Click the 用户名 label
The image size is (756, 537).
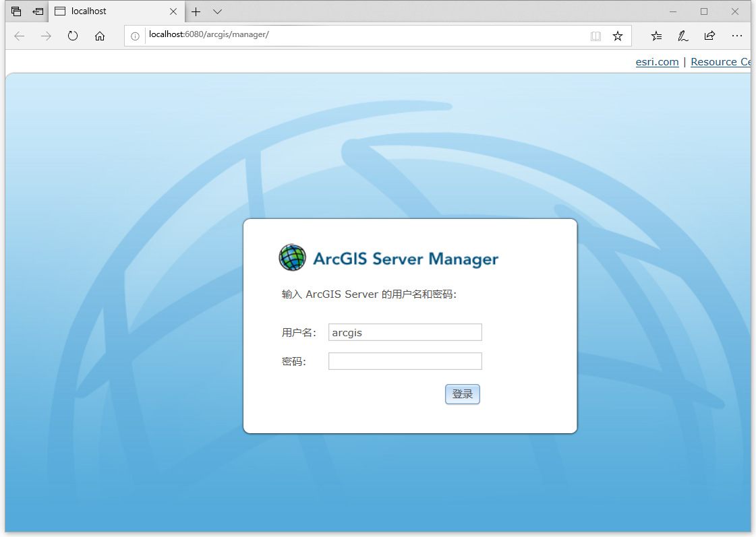coord(299,333)
